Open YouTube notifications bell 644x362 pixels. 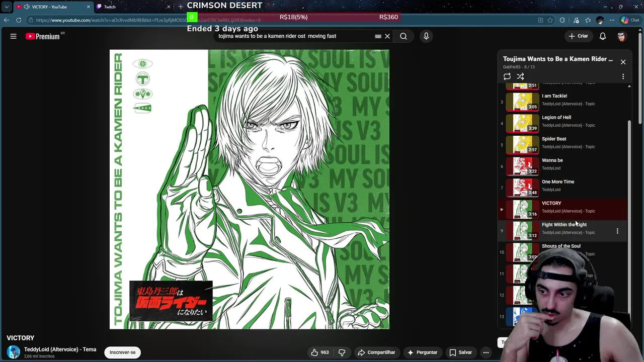[603, 36]
